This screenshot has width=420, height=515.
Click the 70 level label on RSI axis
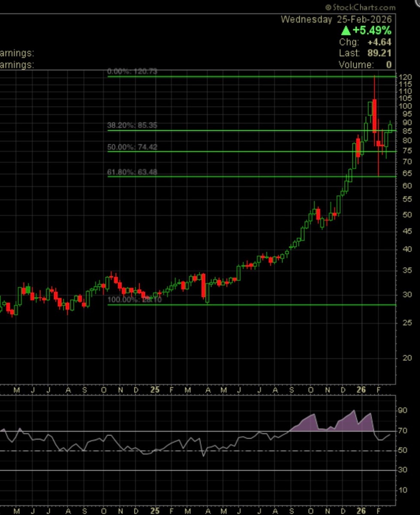(x=403, y=431)
